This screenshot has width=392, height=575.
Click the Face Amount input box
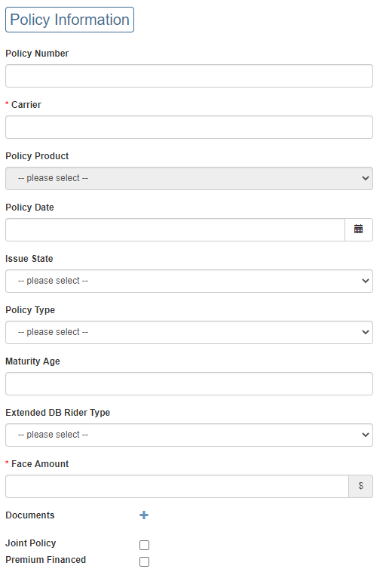[177, 487]
